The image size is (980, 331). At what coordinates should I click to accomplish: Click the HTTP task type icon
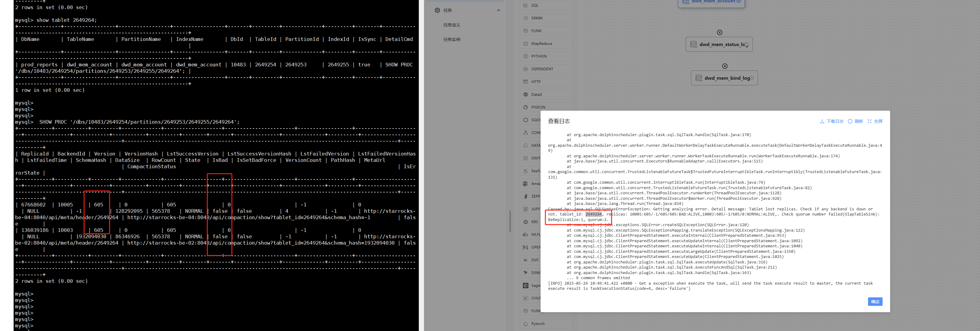pyautogui.click(x=526, y=82)
